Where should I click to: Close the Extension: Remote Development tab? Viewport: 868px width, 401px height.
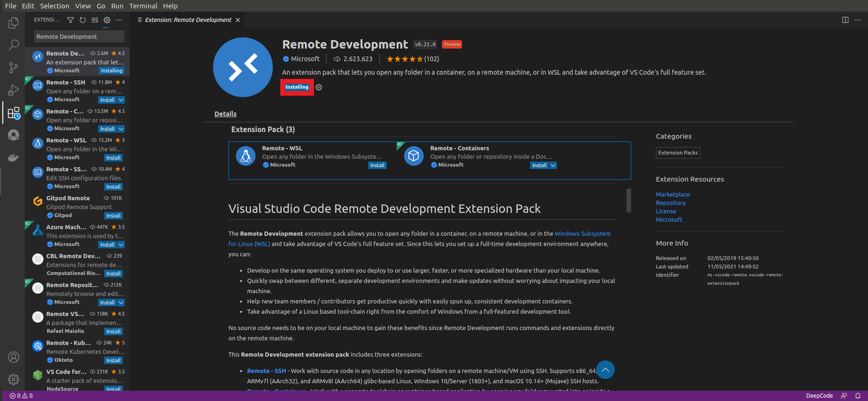[238, 20]
